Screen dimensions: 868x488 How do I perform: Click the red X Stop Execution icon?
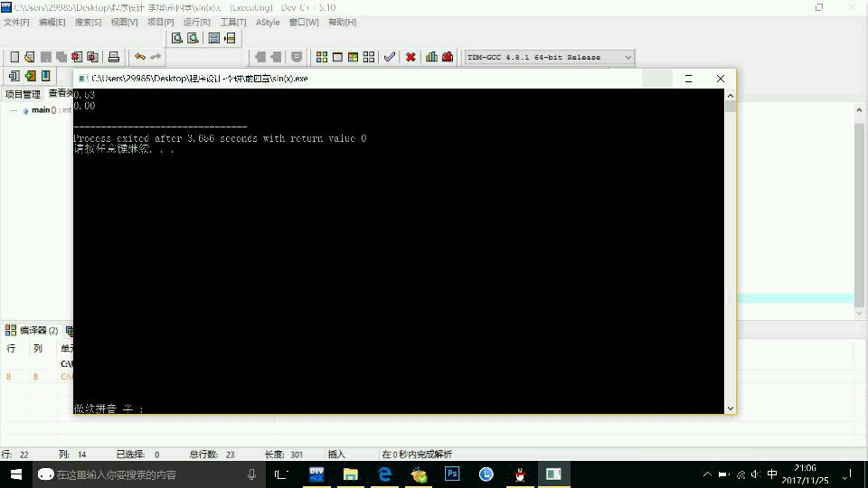tap(410, 57)
